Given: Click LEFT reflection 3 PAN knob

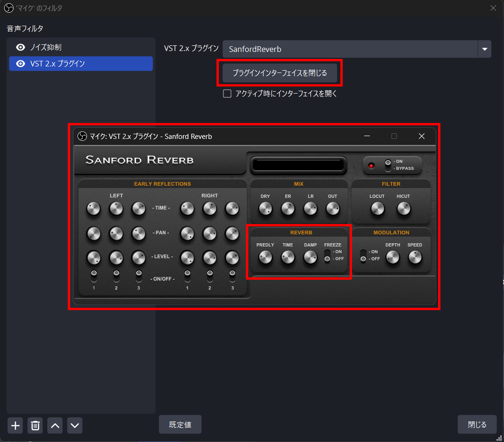Looking at the screenshot, I should (x=138, y=233).
